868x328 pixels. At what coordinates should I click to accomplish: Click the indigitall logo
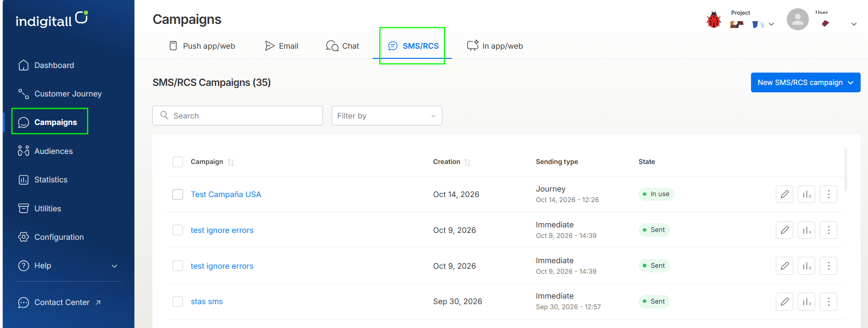[51, 19]
